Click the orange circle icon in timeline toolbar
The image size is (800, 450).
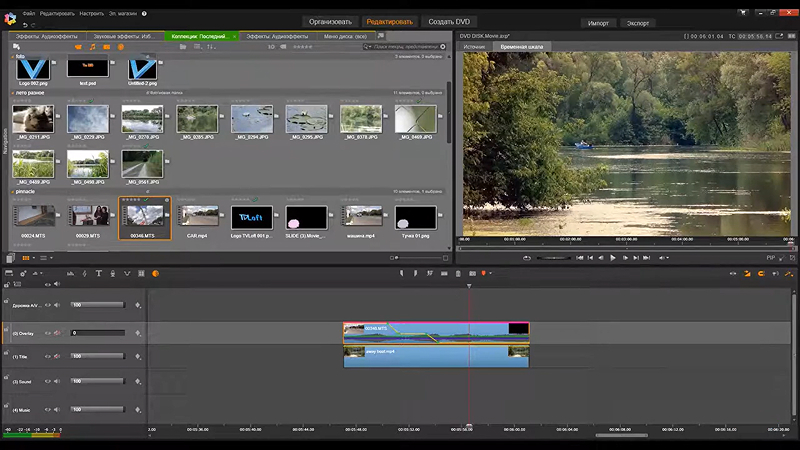coord(156,273)
